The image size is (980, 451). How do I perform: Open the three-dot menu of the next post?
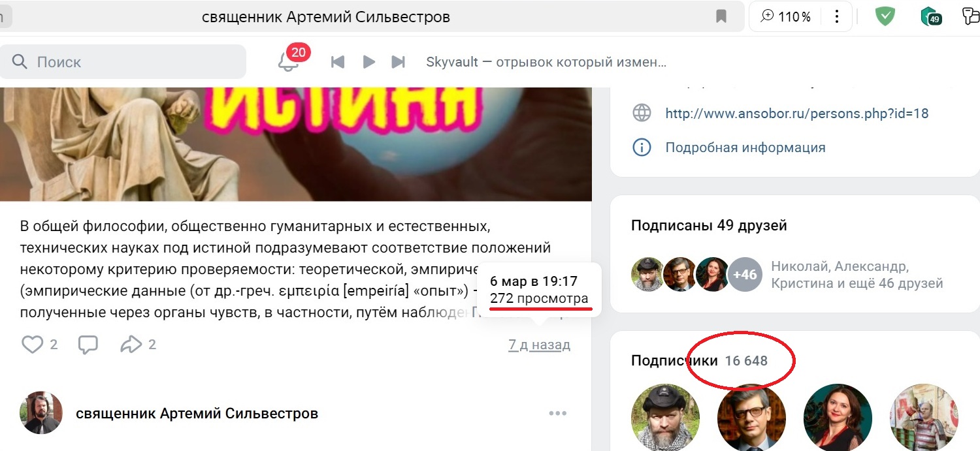pos(558,413)
